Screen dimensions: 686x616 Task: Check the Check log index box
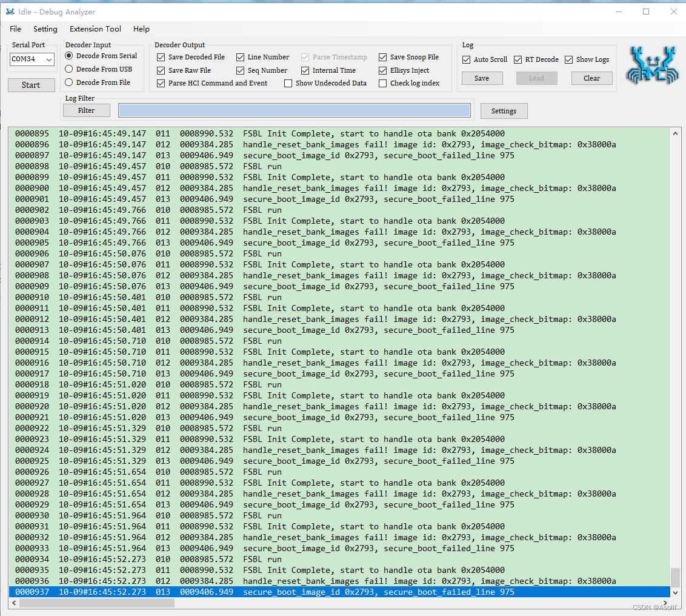point(382,83)
